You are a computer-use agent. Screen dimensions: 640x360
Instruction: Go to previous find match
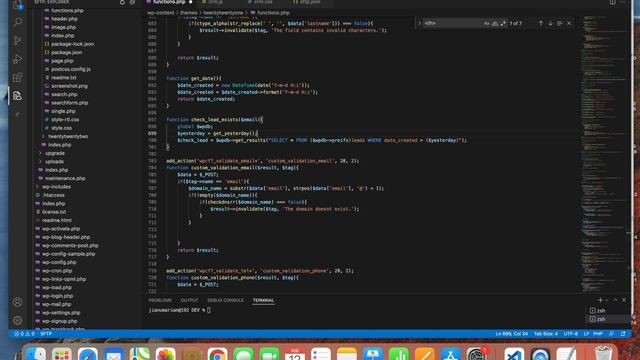pos(540,23)
